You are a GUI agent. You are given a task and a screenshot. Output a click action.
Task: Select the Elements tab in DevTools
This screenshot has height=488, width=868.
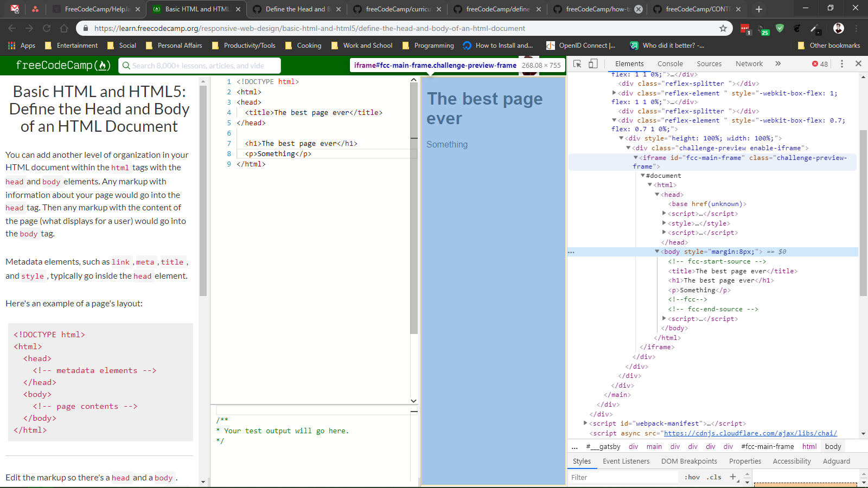[x=629, y=63]
